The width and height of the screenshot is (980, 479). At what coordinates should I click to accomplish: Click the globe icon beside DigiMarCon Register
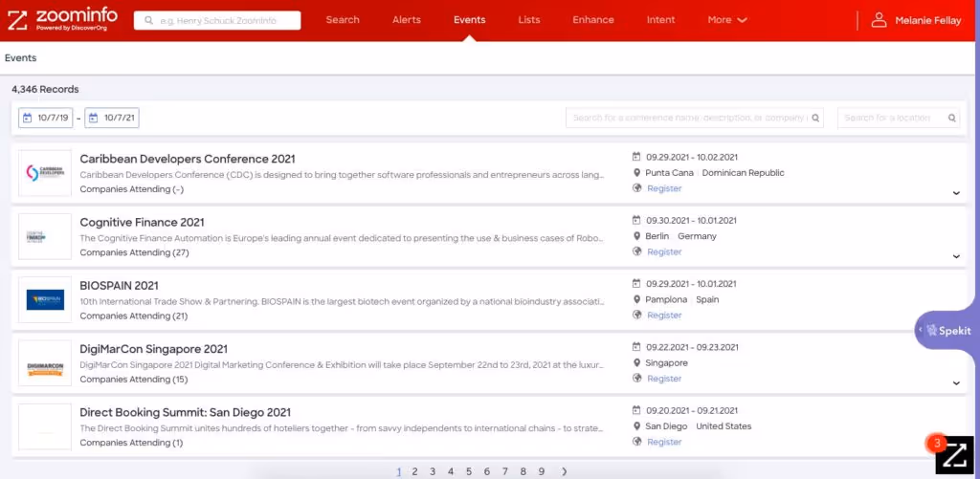[636, 379]
